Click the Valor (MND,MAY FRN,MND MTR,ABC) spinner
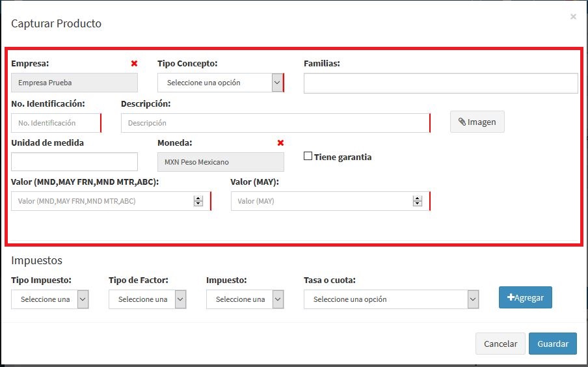This screenshot has height=367, width=588. coord(198,201)
